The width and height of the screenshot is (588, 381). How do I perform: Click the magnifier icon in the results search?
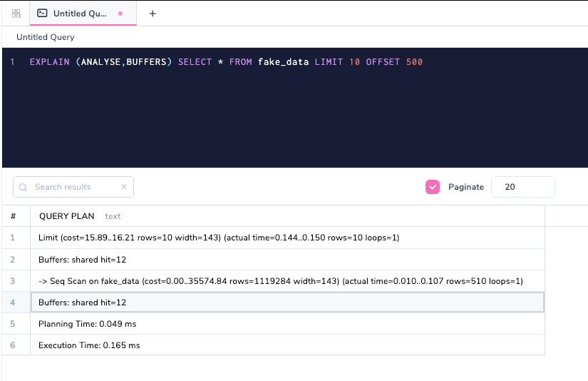[23, 187]
